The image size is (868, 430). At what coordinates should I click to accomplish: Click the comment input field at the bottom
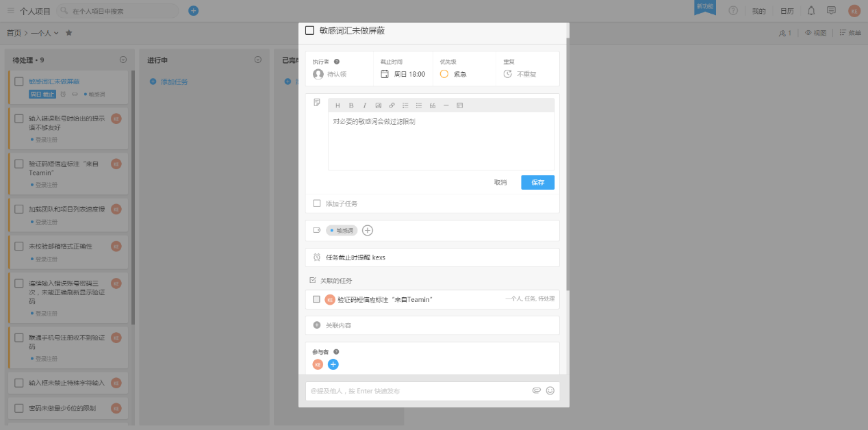(x=418, y=391)
